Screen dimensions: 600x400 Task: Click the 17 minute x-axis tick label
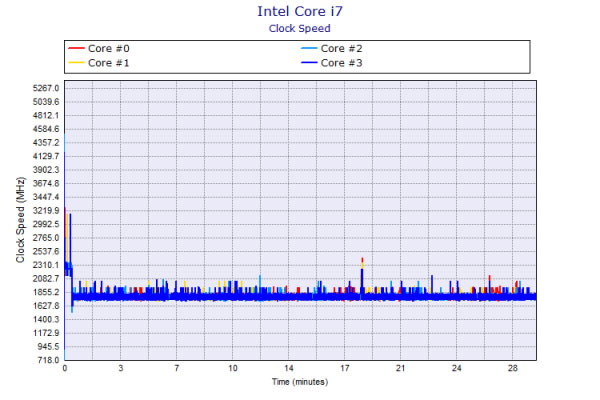345,368
